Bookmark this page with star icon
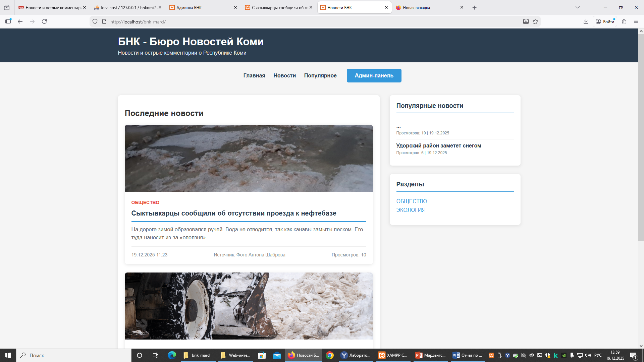Image resolution: width=644 pixels, height=362 pixels. point(535,21)
